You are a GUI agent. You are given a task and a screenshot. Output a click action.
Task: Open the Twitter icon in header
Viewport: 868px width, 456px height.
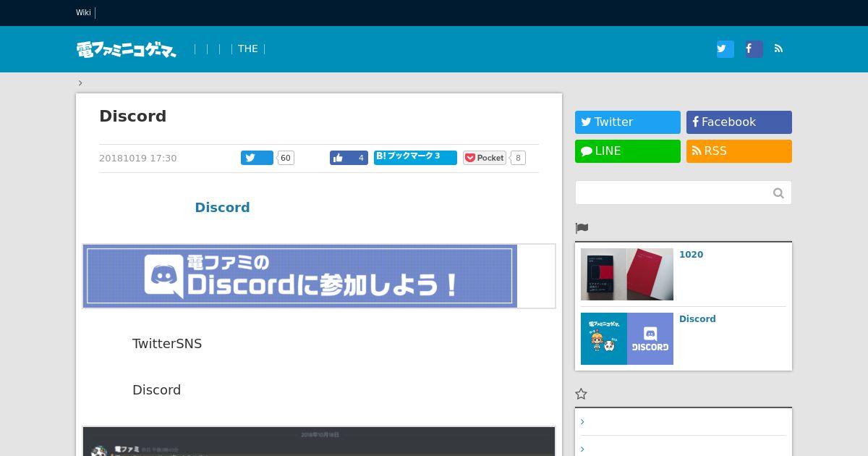point(725,48)
